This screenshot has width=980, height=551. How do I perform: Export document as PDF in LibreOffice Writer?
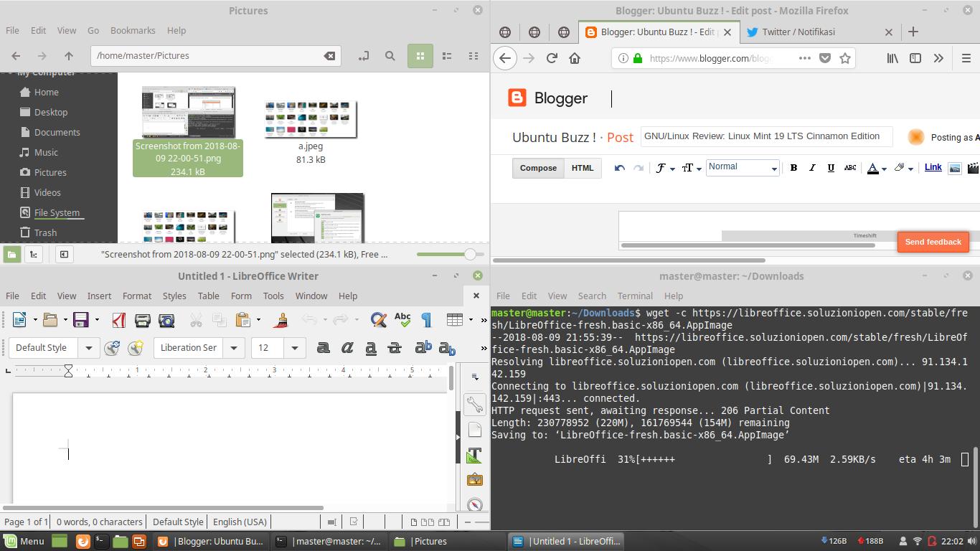[x=118, y=320]
